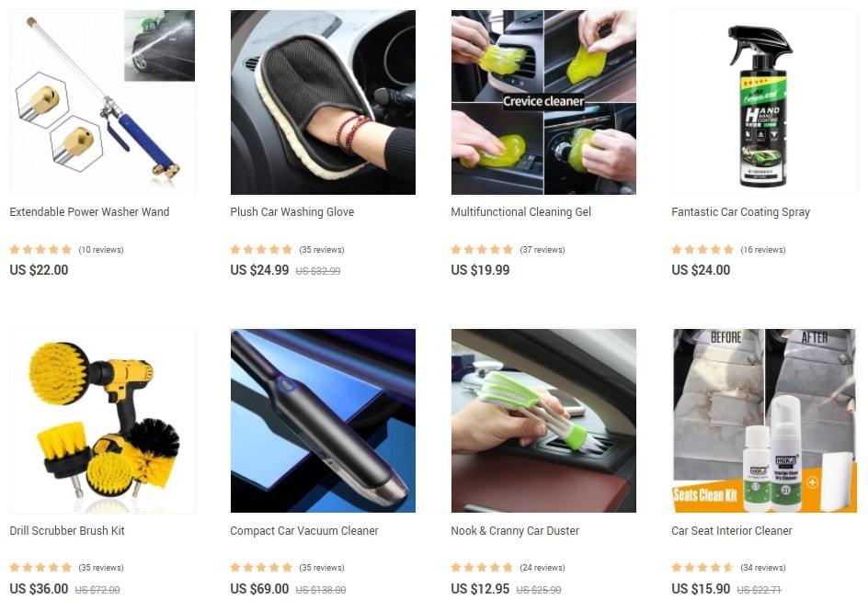
Task: Open the Drill Scrubber Brush Kit title link
Action: point(67,531)
